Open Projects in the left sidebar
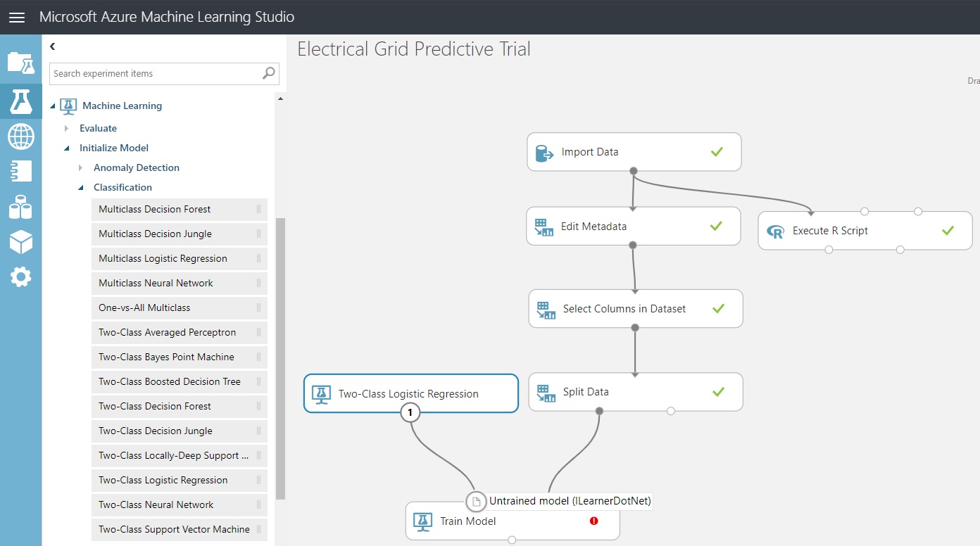980x546 pixels. pyautogui.click(x=20, y=63)
